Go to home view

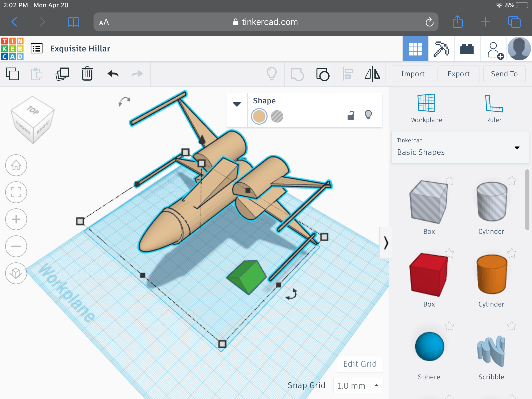(16, 165)
